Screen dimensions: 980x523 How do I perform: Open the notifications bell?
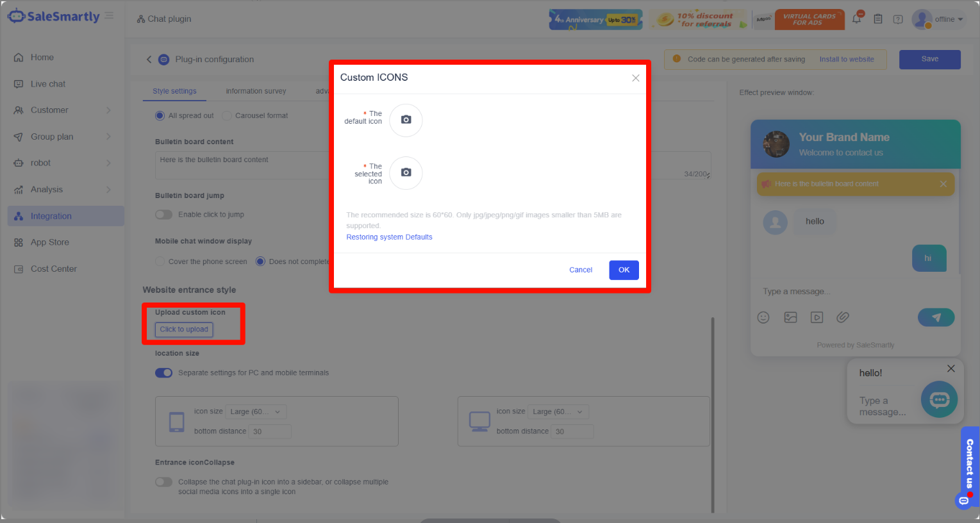(x=857, y=19)
